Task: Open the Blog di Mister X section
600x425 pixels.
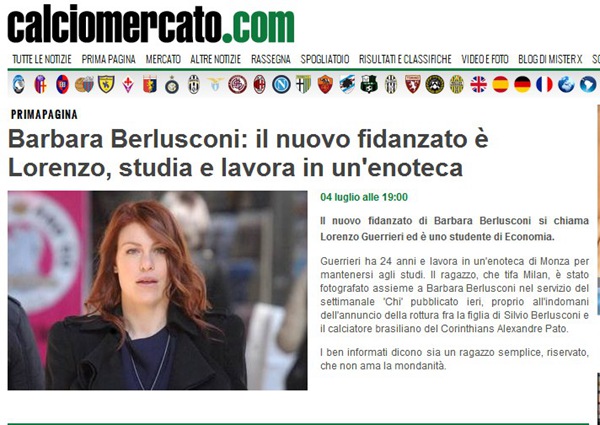Action: pos(550,59)
